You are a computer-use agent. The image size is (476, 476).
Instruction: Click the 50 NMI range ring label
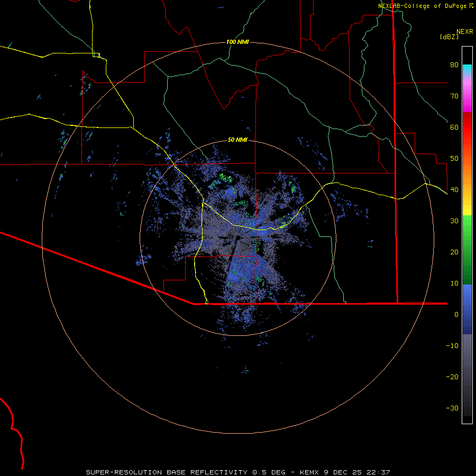(x=237, y=140)
